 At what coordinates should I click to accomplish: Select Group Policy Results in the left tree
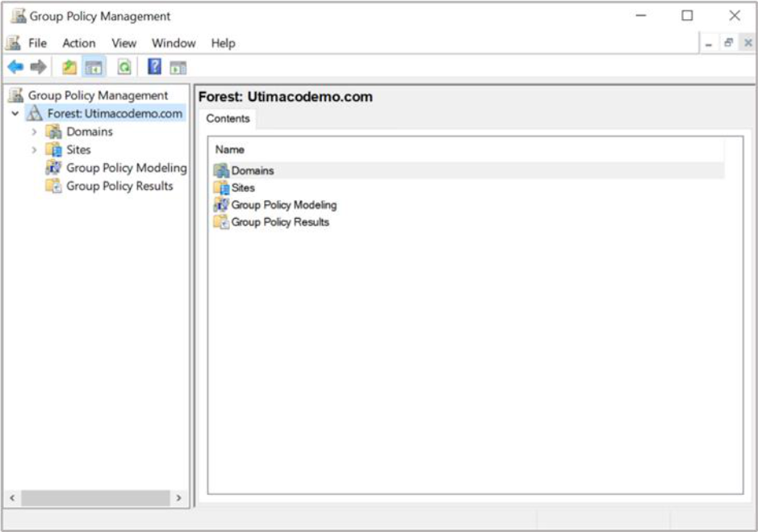pyautogui.click(x=119, y=186)
